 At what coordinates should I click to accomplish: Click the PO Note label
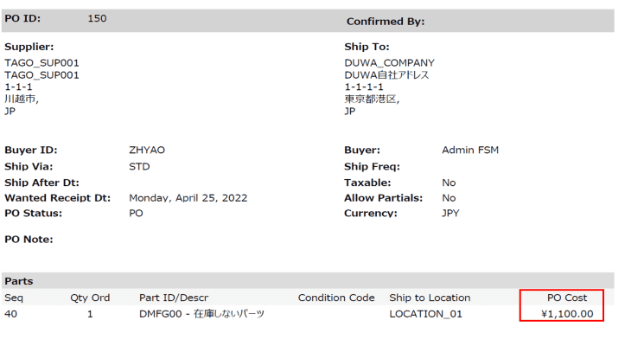[29, 239]
